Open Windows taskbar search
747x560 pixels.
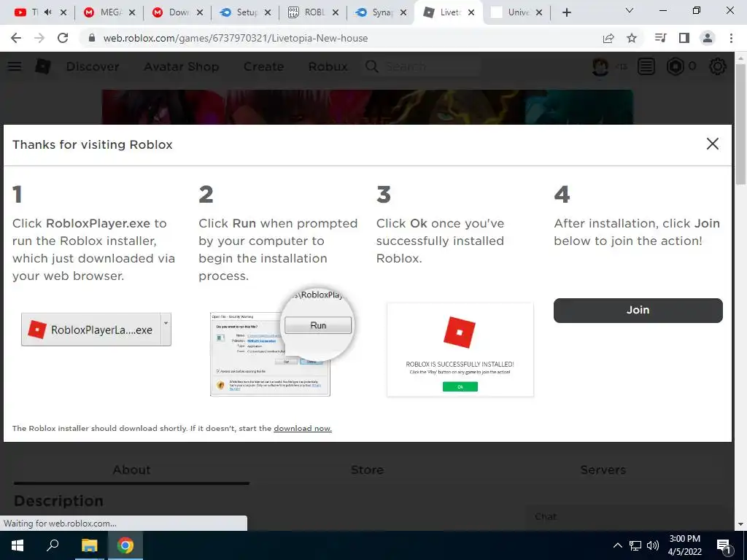[x=53, y=545]
